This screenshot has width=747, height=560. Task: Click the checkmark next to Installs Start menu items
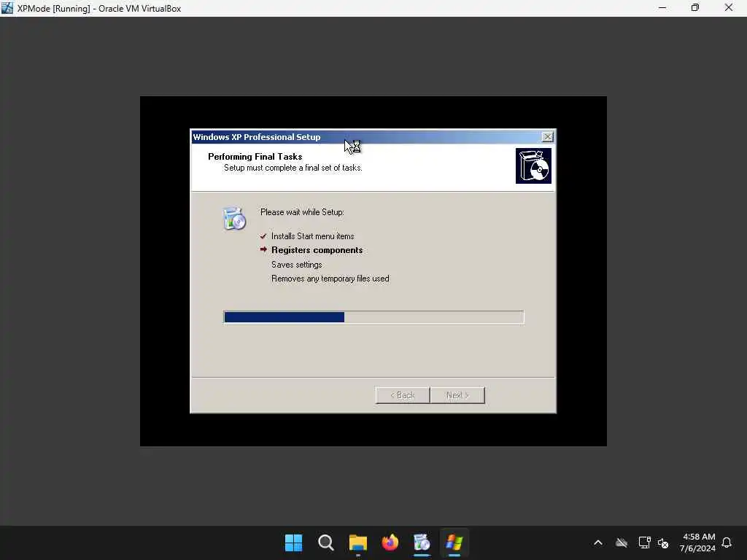263,236
